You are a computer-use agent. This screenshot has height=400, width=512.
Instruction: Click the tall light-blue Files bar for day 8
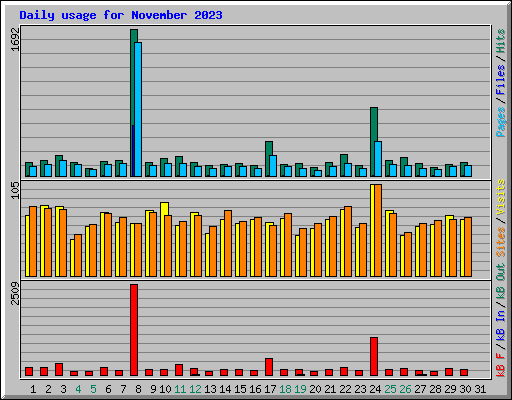pyautogui.click(x=138, y=109)
